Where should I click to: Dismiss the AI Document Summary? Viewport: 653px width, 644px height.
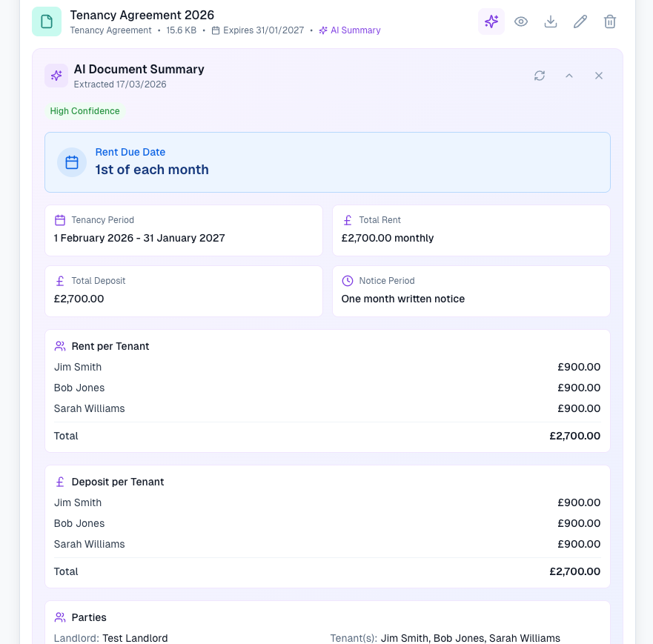599,76
